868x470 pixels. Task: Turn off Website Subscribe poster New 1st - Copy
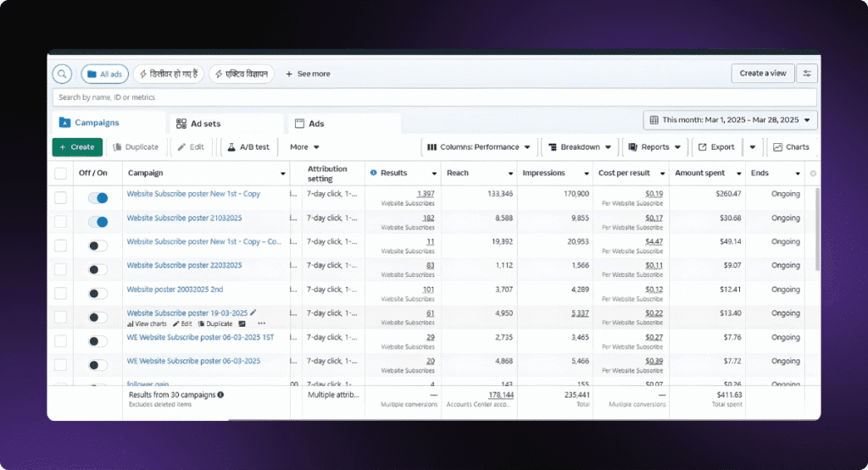tap(98, 198)
